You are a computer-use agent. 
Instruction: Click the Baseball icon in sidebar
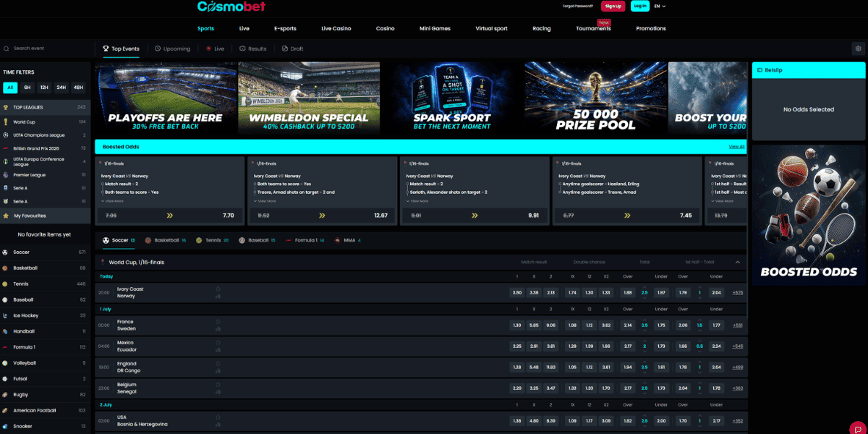point(6,299)
